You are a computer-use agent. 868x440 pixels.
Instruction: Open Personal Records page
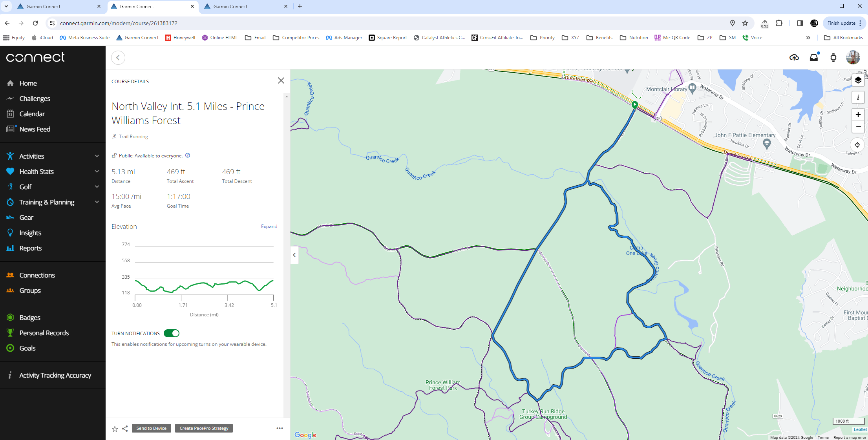coord(44,333)
